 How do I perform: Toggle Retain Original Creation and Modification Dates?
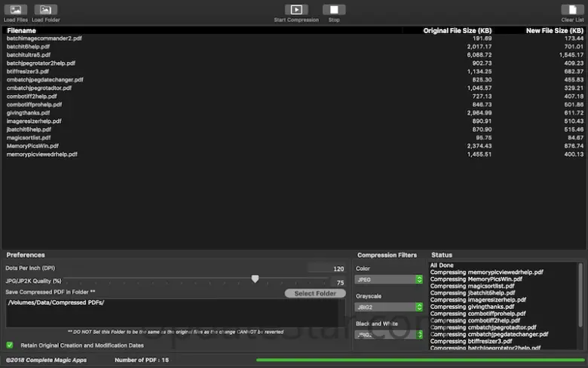[10, 345]
